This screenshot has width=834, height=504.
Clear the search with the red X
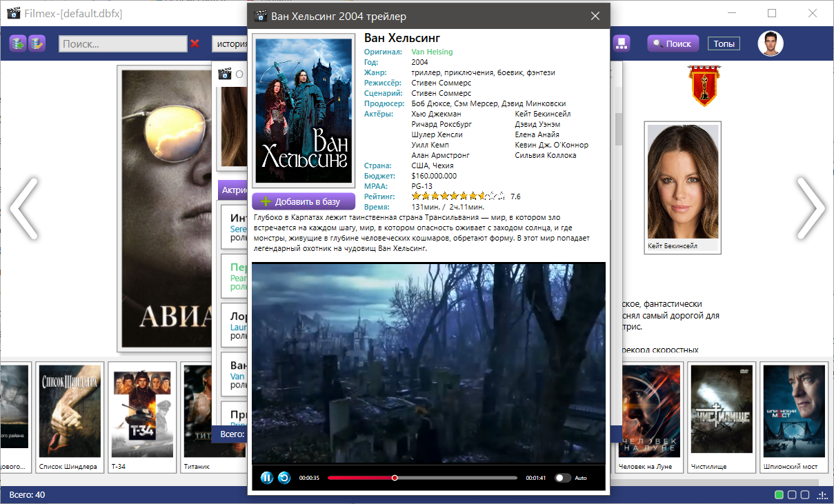[x=195, y=44]
